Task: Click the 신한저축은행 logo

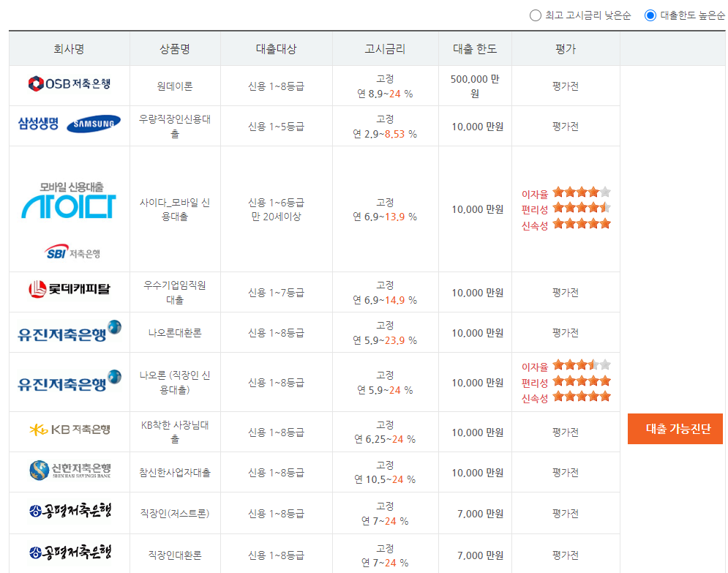Action: [70, 471]
